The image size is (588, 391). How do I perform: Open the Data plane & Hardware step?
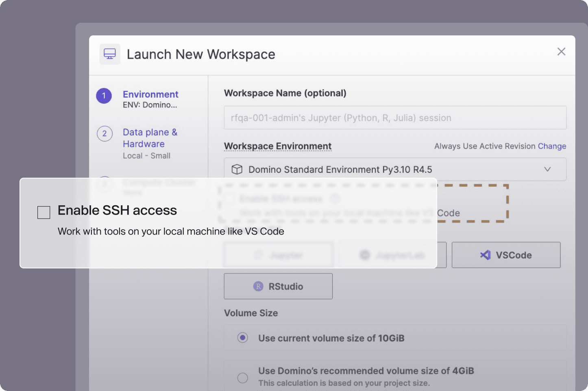tap(150, 138)
